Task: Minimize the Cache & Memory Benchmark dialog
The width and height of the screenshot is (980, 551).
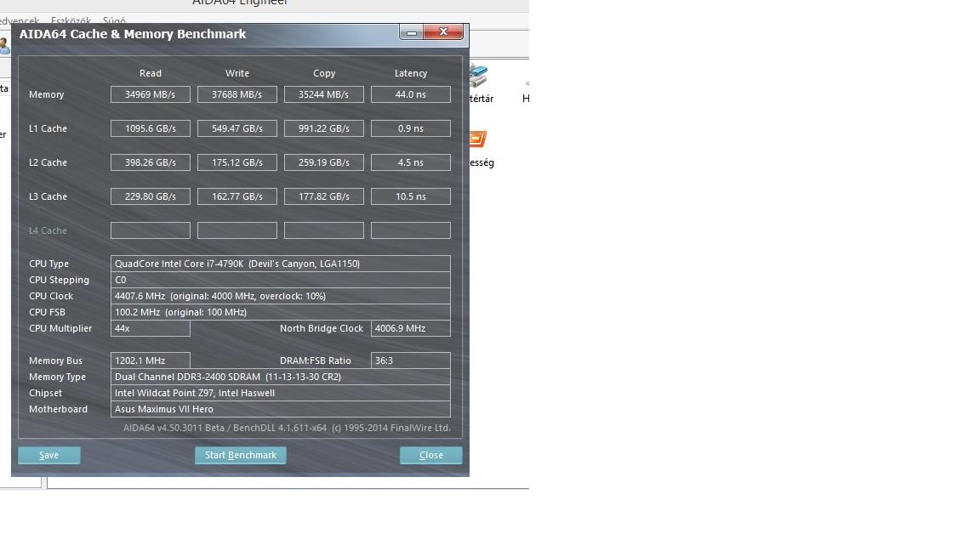Action: 411,32
